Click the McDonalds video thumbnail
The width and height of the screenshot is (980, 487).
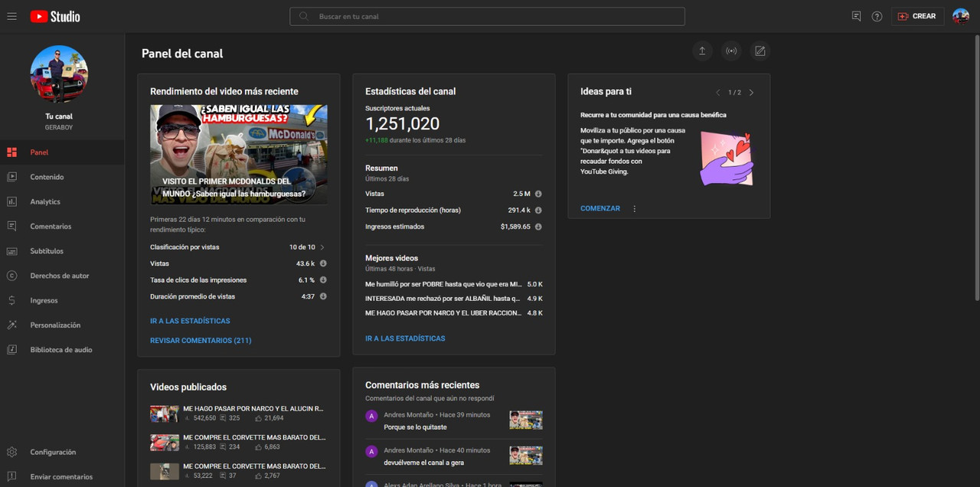click(239, 155)
